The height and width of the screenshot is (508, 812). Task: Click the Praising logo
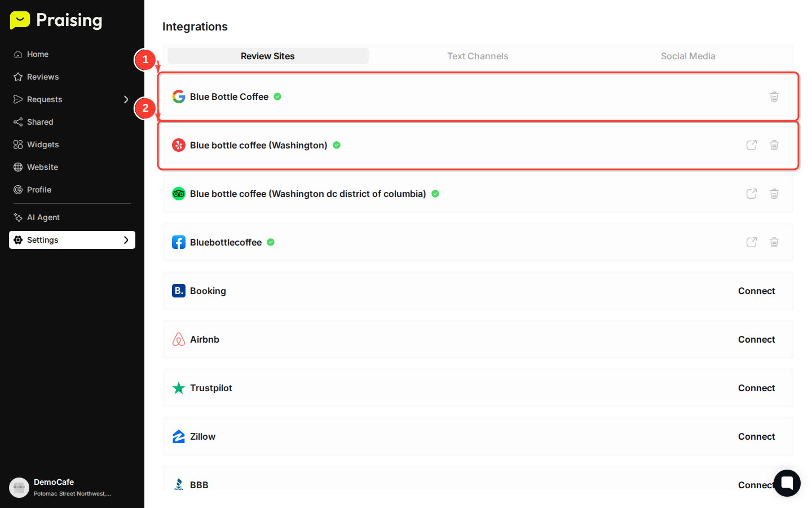point(55,20)
